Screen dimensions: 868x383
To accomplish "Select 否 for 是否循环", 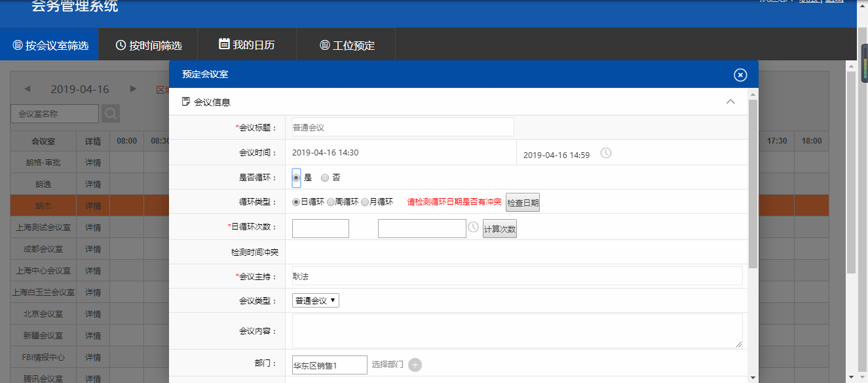I will pyautogui.click(x=325, y=178).
